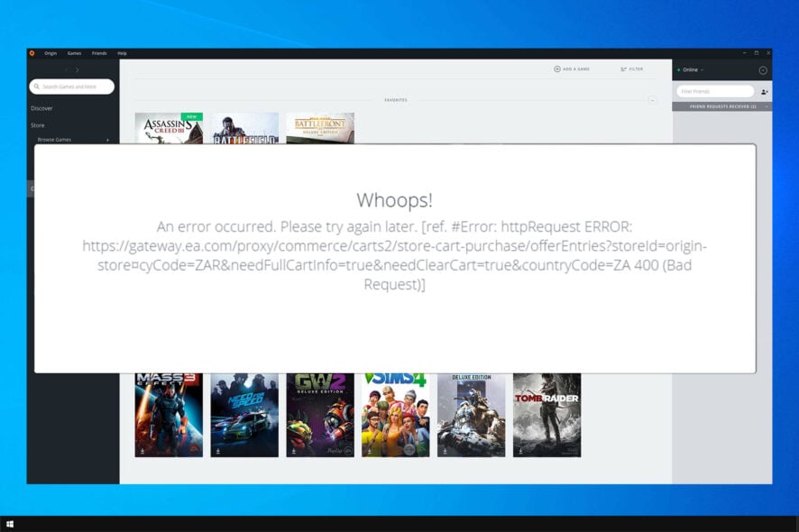Select the Tomb Raider tile
799x532 pixels.
pyautogui.click(x=546, y=415)
